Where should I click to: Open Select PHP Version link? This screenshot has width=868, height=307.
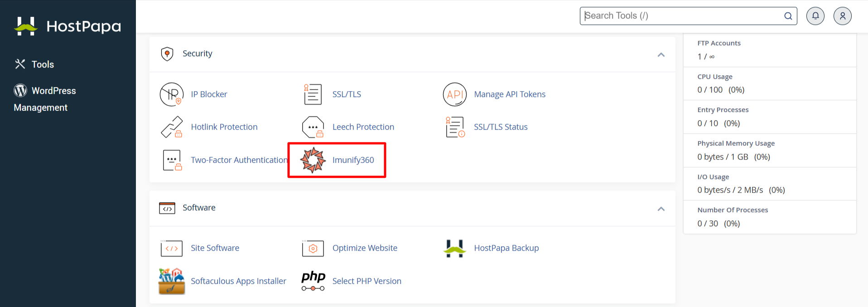click(367, 281)
